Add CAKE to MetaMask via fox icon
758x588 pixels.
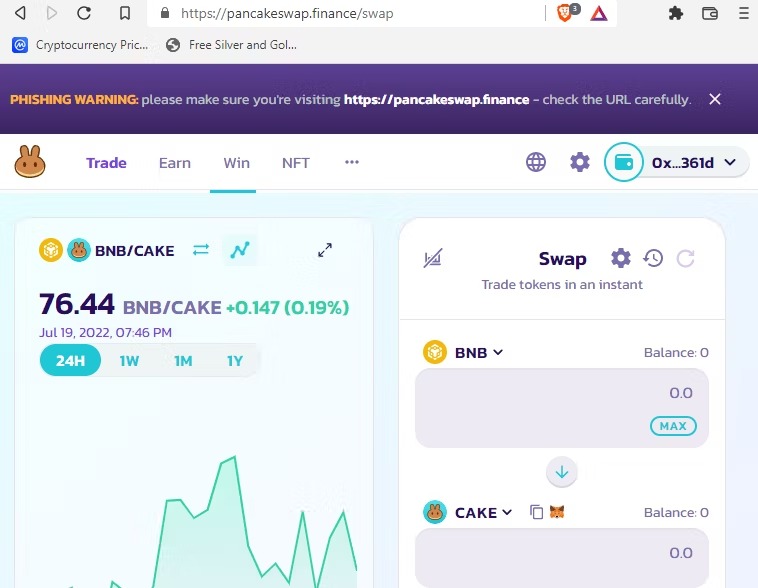tap(557, 511)
